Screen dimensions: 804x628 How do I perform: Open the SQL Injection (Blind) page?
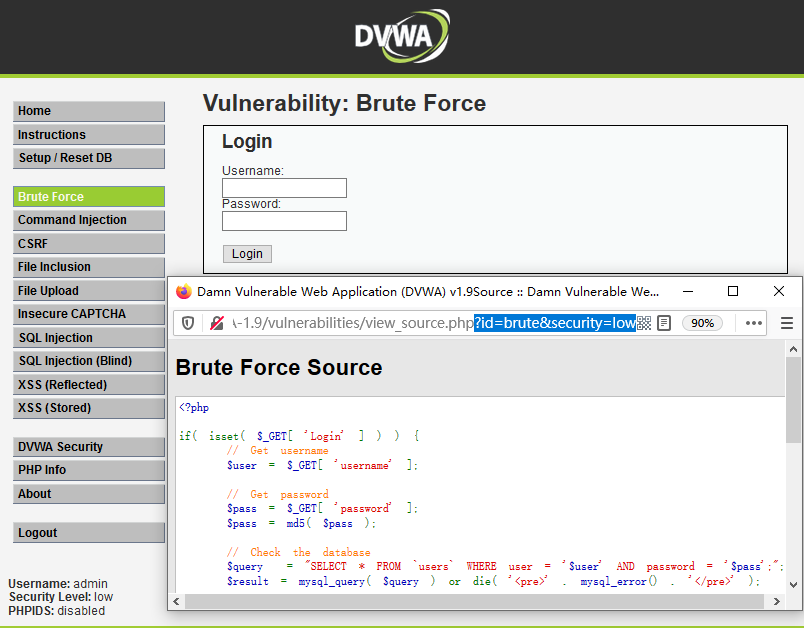point(89,361)
